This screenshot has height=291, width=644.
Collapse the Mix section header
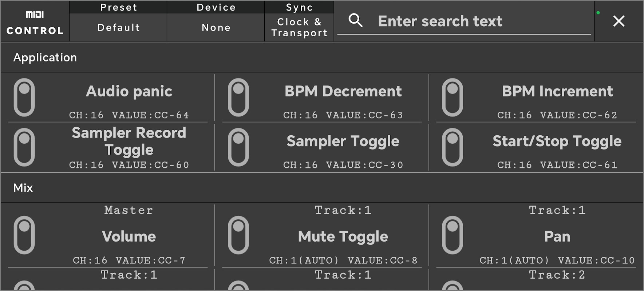(x=23, y=188)
